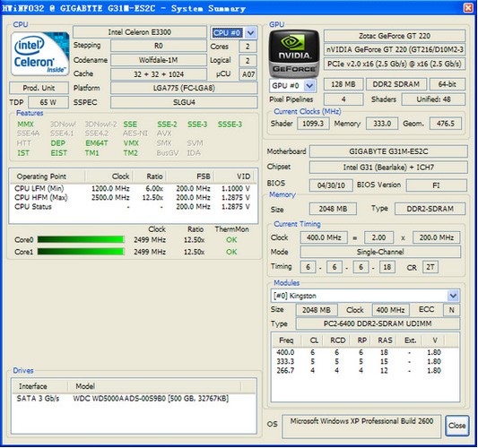This screenshot has width=478, height=448.
Task: Click the Interface column header in Drives
Action: pyautogui.click(x=39, y=386)
